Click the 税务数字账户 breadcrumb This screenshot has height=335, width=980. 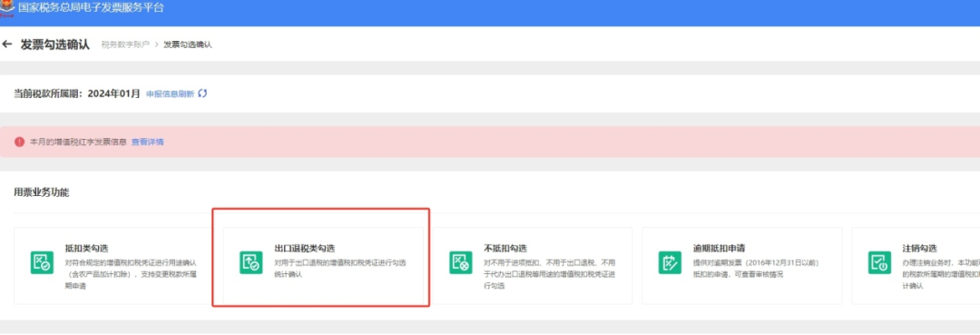click(125, 45)
